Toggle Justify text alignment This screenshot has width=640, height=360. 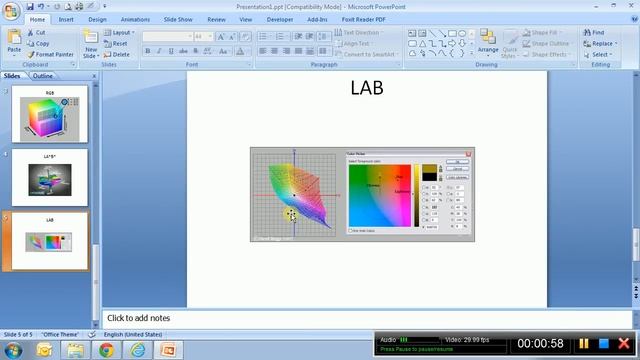click(x=299, y=51)
